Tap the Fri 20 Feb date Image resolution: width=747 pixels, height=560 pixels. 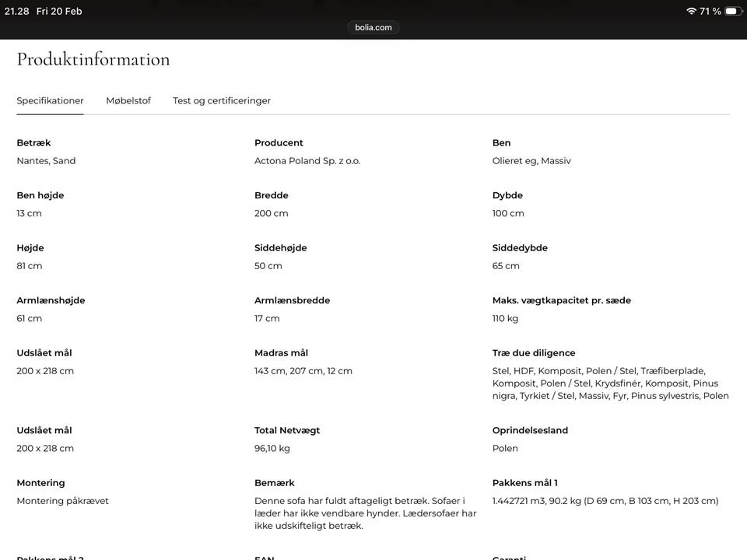(x=59, y=11)
